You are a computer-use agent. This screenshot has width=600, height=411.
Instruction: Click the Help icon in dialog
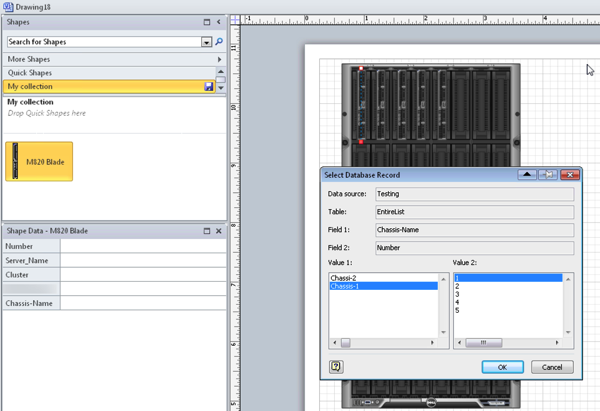(x=336, y=367)
